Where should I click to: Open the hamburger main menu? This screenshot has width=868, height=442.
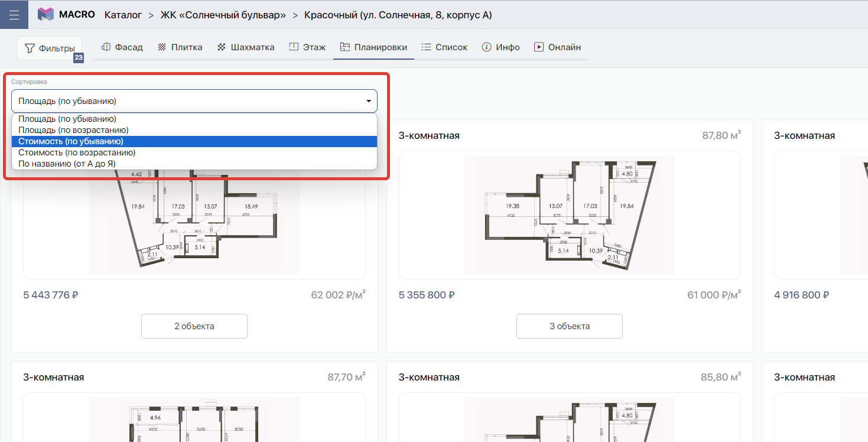click(14, 15)
